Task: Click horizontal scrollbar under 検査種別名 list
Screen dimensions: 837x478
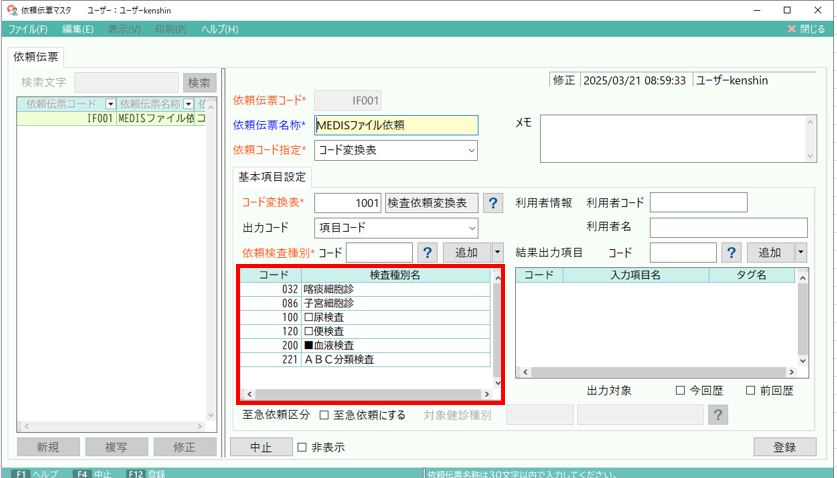Action: [365, 395]
